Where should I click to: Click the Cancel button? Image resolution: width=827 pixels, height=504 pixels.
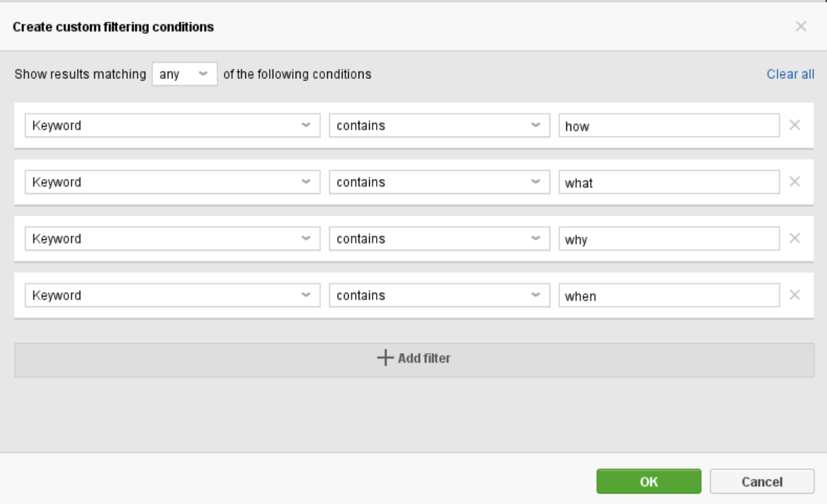pos(761,482)
